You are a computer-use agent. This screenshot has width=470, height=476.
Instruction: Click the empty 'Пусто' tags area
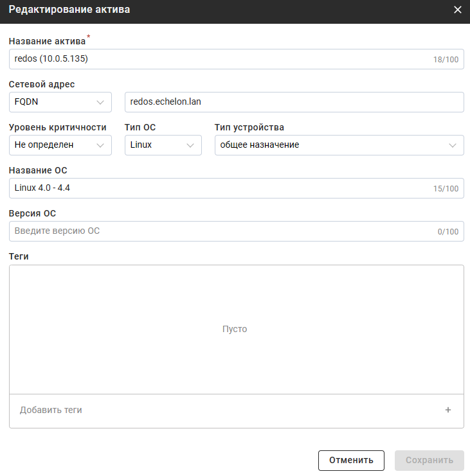pyautogui.click(x=235, y=329)
